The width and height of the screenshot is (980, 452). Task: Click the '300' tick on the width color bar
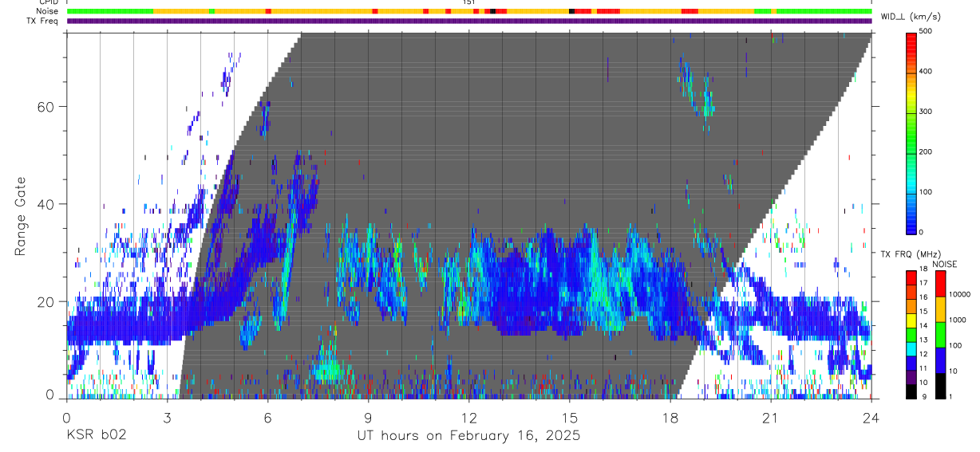[x=924, y=112]
